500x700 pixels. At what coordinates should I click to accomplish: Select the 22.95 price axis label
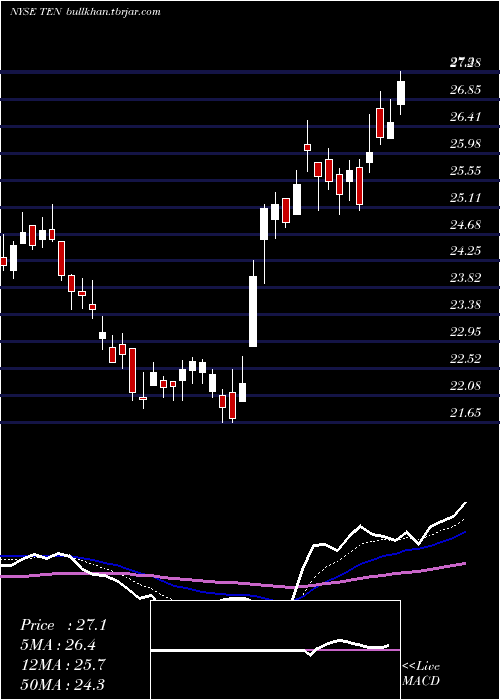coord(465,332)
